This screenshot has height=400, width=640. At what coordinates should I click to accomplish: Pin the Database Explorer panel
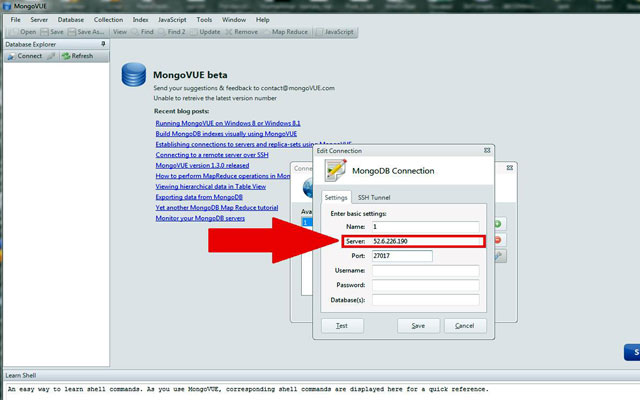103,44
